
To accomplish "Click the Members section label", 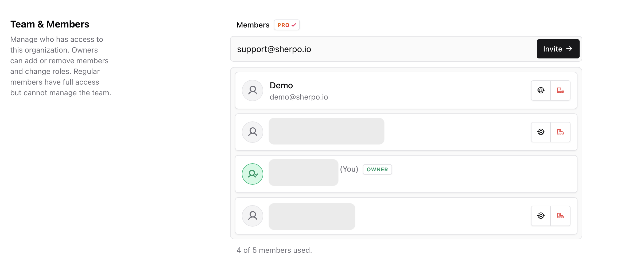I will coord(253,25).
